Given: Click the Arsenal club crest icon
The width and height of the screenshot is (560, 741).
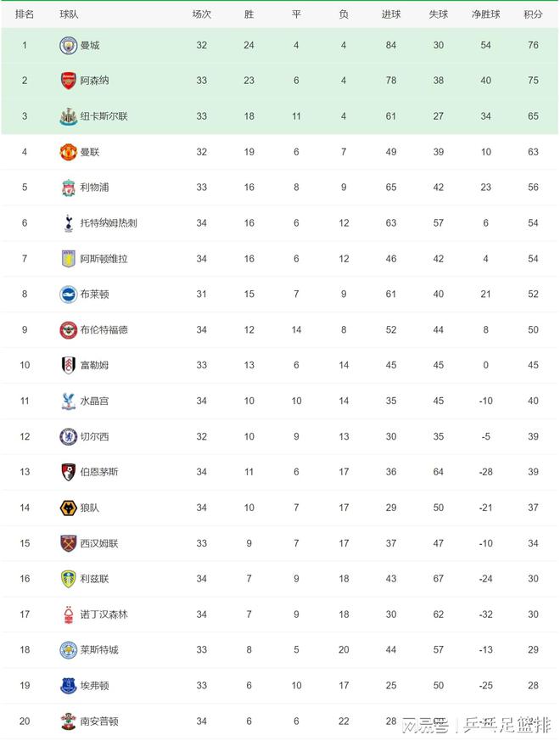Looking at the screenshot, I should click(x=69, y=81).
